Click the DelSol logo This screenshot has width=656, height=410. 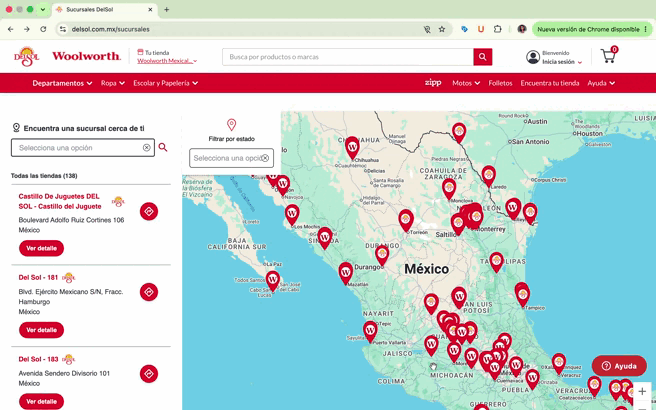pyautogui.click(x=27, y=56)
